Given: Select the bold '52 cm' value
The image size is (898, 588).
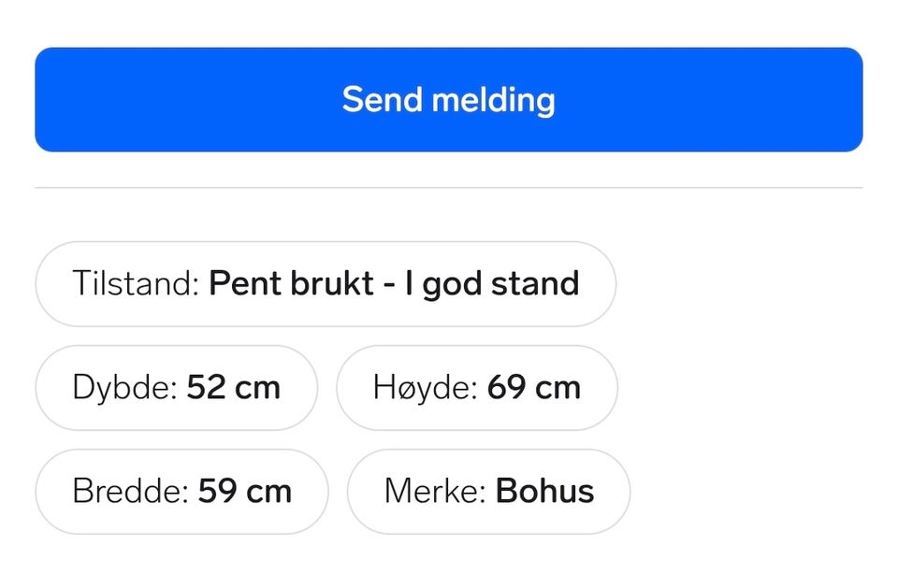Looking at the screenshot, I should click(x=234, y=388).
